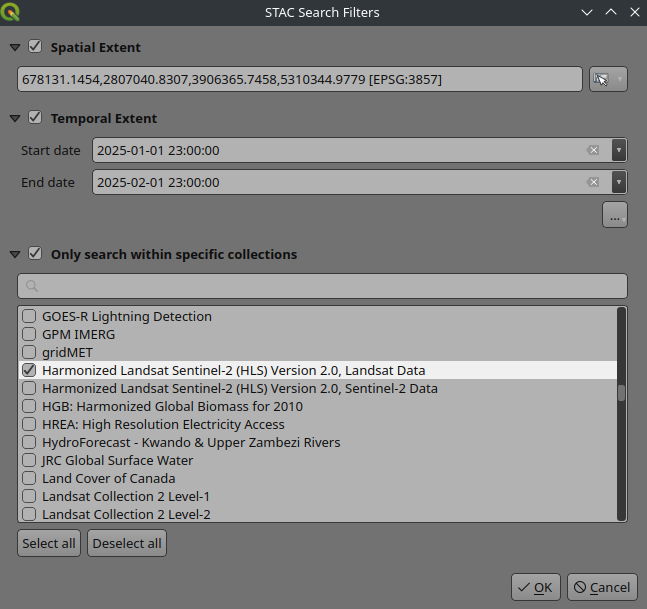Close the STAC Search Filters window
The height and width of the screenshot is (609, 647).
[635, 12]
